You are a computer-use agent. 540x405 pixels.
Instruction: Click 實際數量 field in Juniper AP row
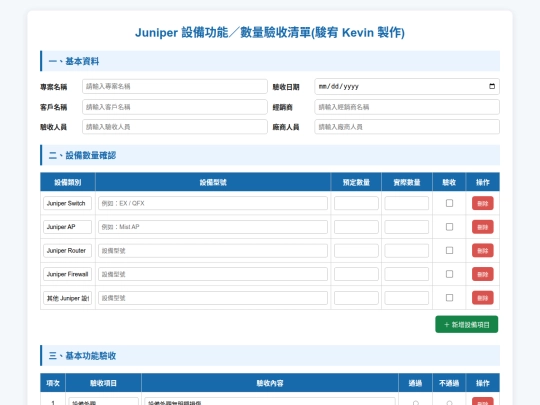tap(407, 227)
